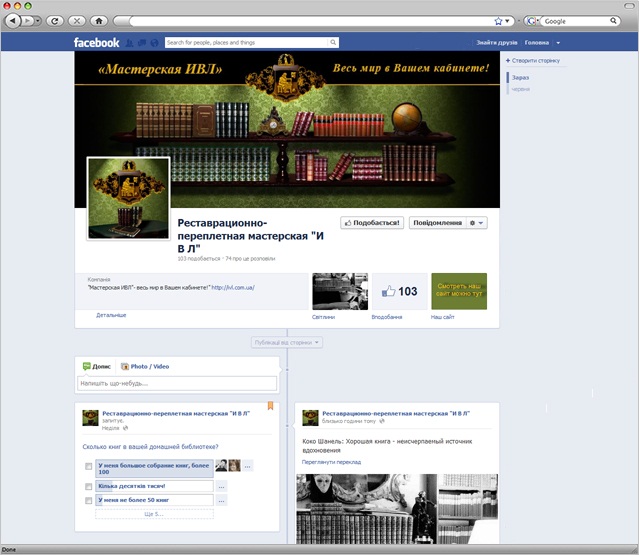Open the ivl.com.ua website link
The width and height of the screenshot is (639, 555).
coord(233,288)
